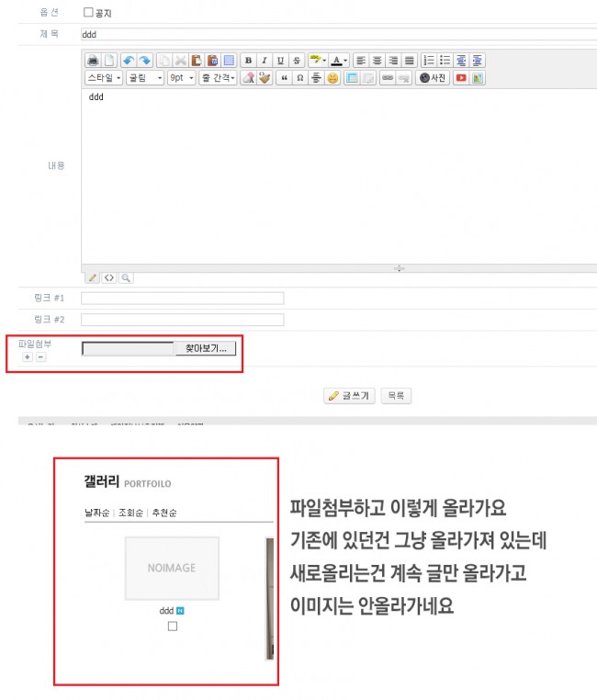Open text highlight color dropdown
The width and height of the screenshot is (597, 700).
tap(318, 61)
